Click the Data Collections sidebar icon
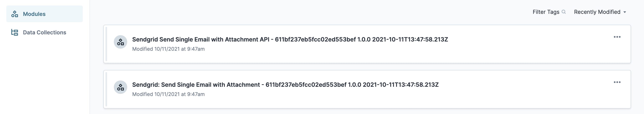The height and width of the screenshot is (114, 644). pos(15,32)
